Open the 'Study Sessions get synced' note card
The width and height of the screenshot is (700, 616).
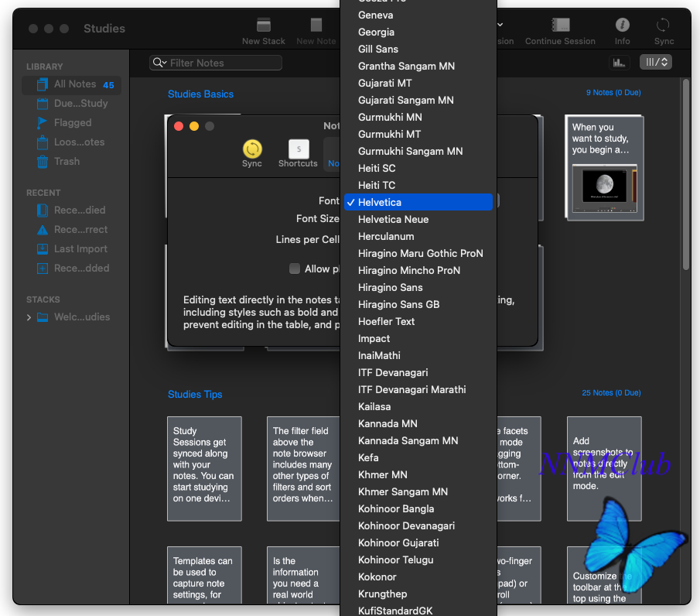tap(204, 469)
